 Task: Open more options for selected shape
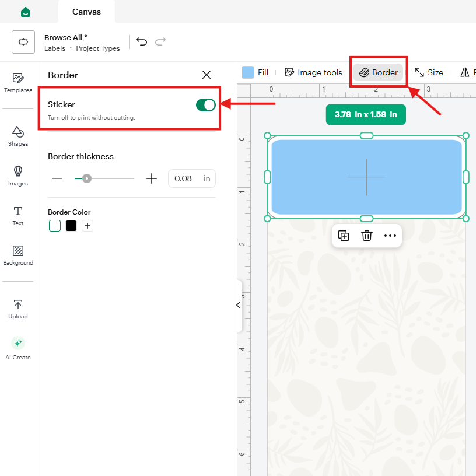point(390,236)
